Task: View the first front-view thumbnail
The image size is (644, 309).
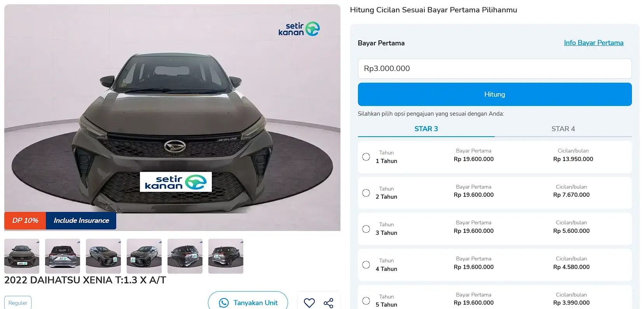Action: click(x=22, y=256)
